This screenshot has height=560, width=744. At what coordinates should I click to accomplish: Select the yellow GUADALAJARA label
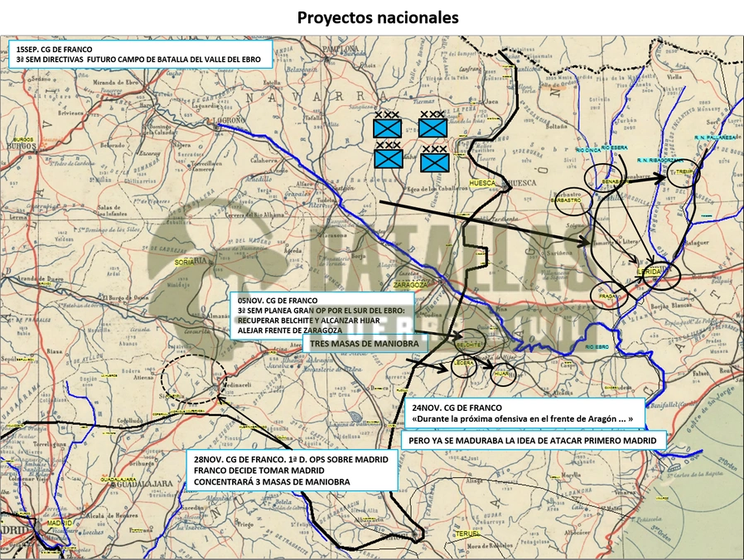118,480
